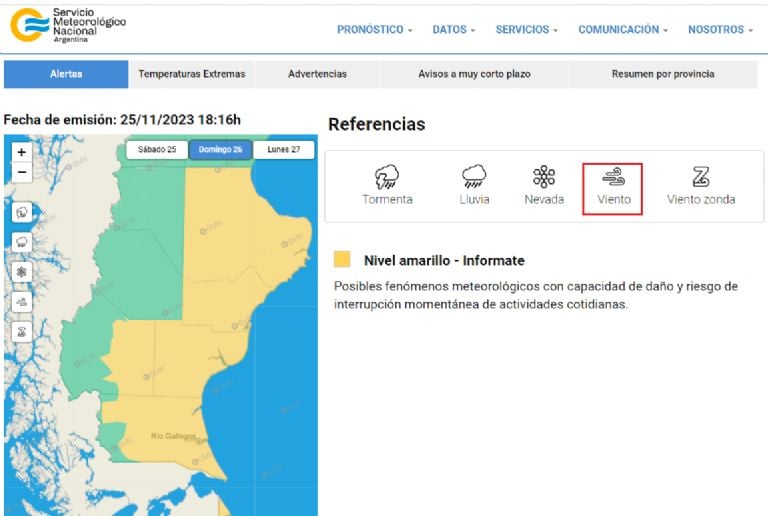Show the Sábado 25 forecast map
Screen dimensions: 768x516
tap(157, 150)
